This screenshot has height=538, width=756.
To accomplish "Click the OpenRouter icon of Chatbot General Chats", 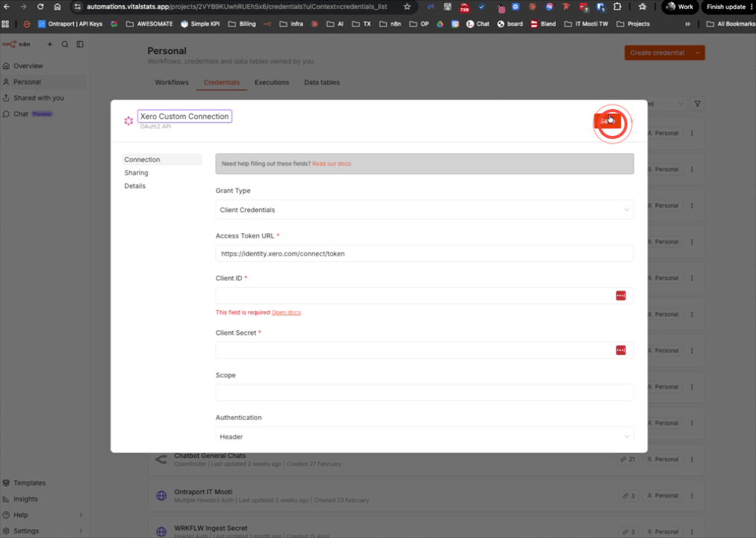I will point(161,460).
